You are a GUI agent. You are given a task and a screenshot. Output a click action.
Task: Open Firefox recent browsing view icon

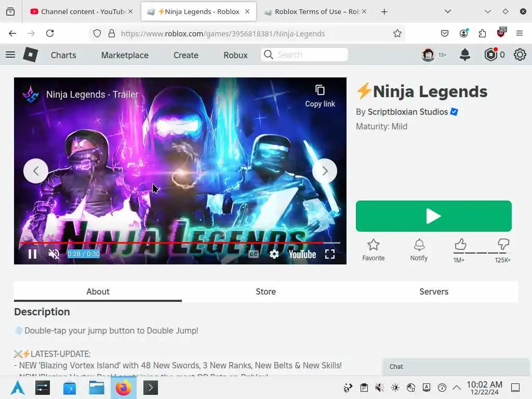point(10,12)
